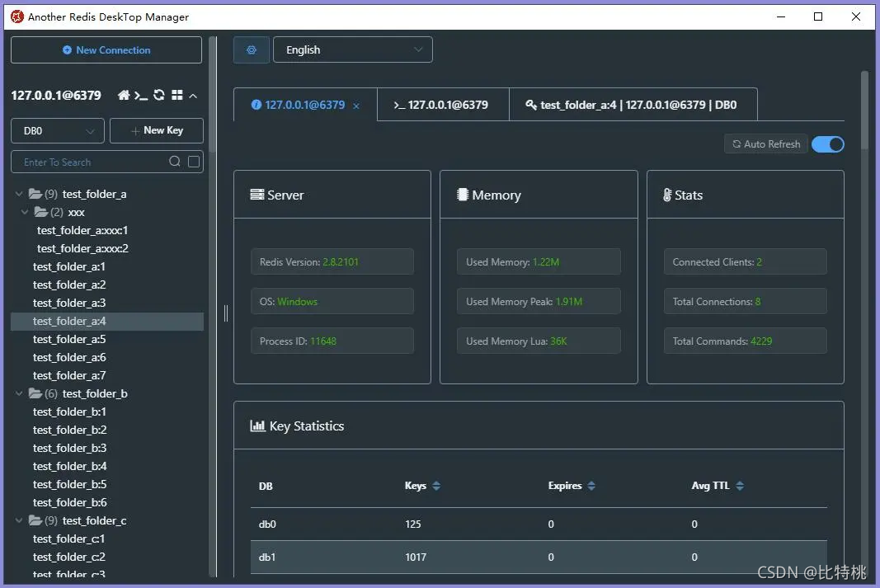Screen dimensions: 880x588
Task: Click the key list vertical scrollbar
Action: click(x=212, y=96)
